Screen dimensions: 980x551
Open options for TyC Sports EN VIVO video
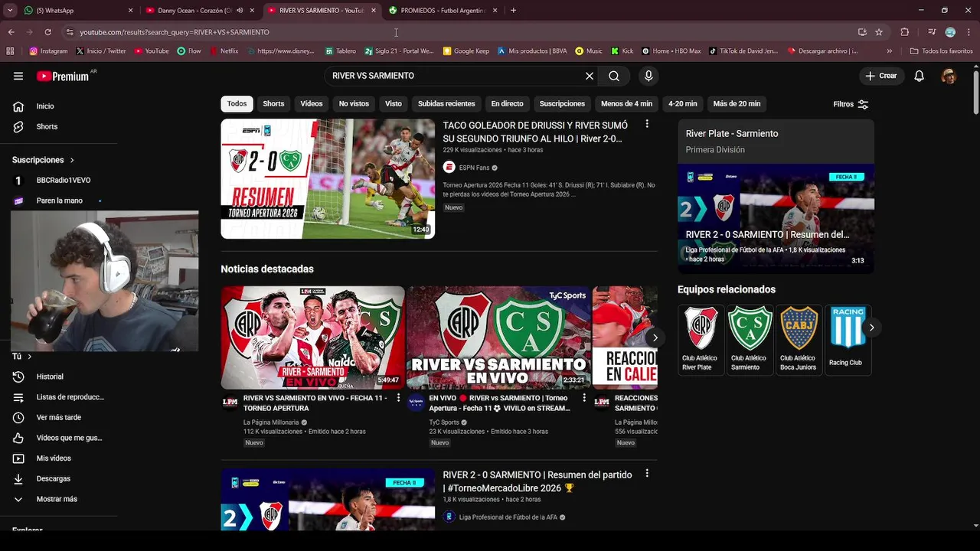coord(584,398)
